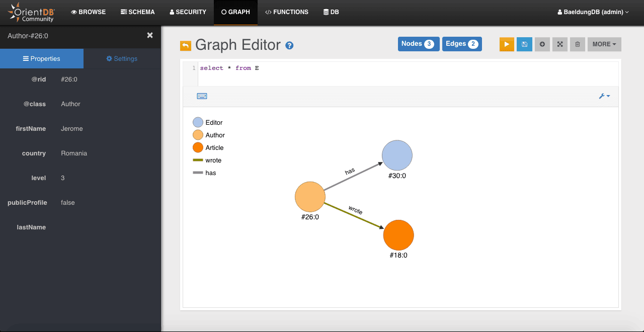Image resolution: width=644 pixels, height=332 pixels.
Task: Open keyboard shortcuts help below the query editor
Action: (202, 96)
